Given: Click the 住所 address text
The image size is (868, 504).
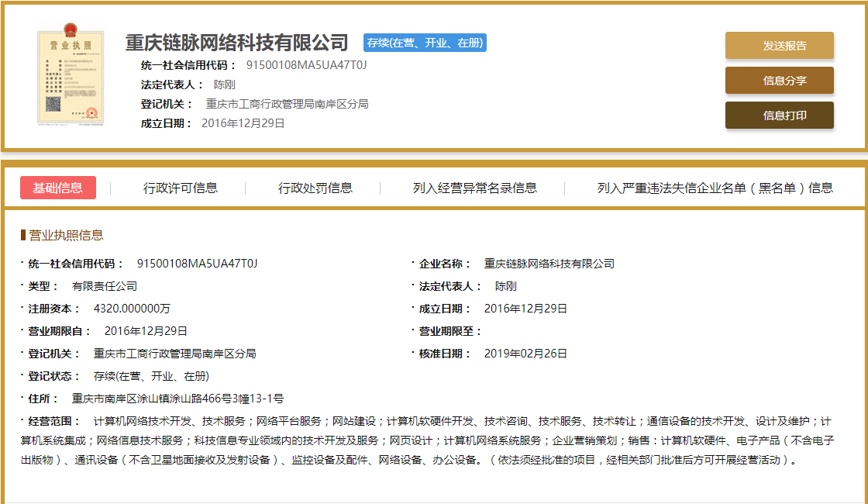Looking at the screenshot, I should (x=177, y=399).
